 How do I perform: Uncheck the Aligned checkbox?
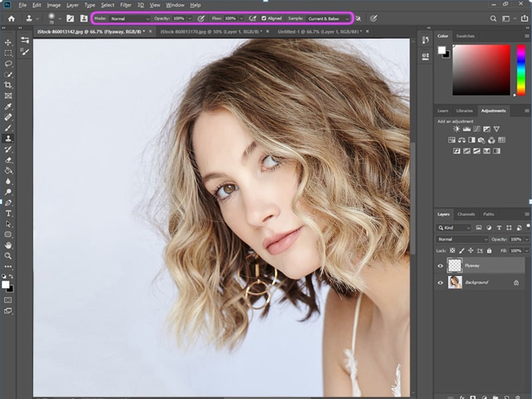pyautogui.click(x=263, y=19)
